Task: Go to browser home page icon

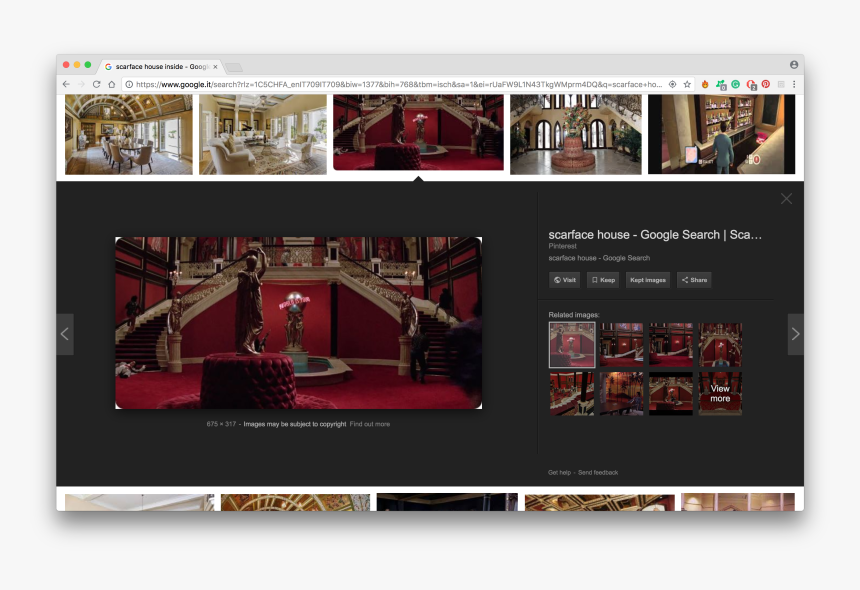Action: point(112,84)
